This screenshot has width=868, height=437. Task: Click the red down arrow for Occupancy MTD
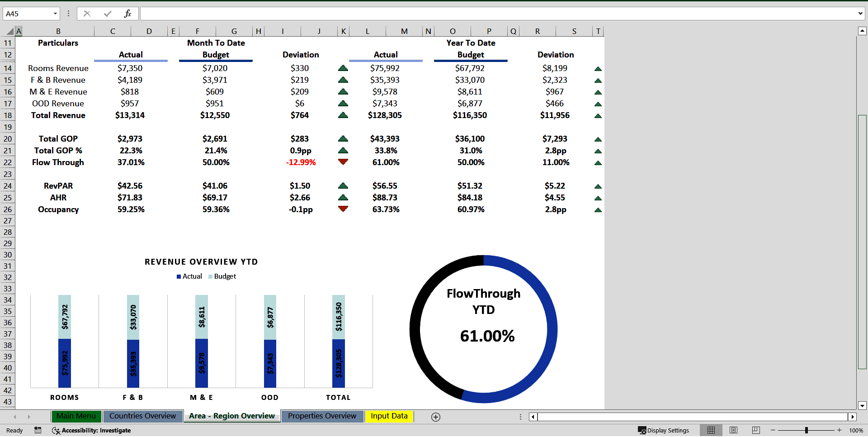(x=343, y=209)
